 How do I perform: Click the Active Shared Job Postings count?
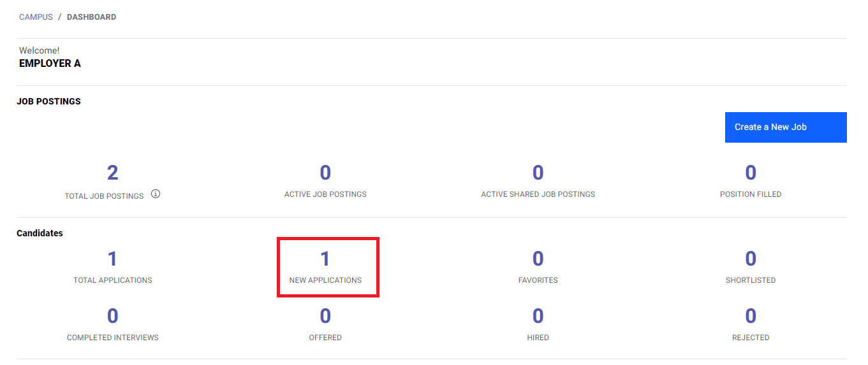[x=538, y=173]
